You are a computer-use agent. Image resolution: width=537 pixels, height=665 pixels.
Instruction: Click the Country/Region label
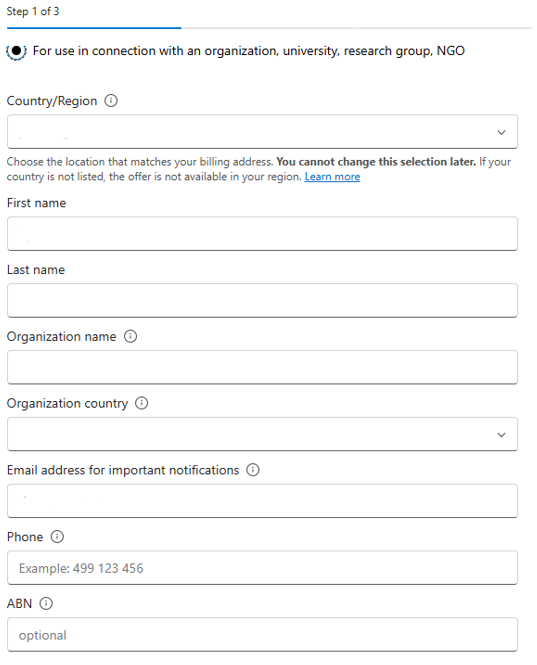tap(52, 101)
